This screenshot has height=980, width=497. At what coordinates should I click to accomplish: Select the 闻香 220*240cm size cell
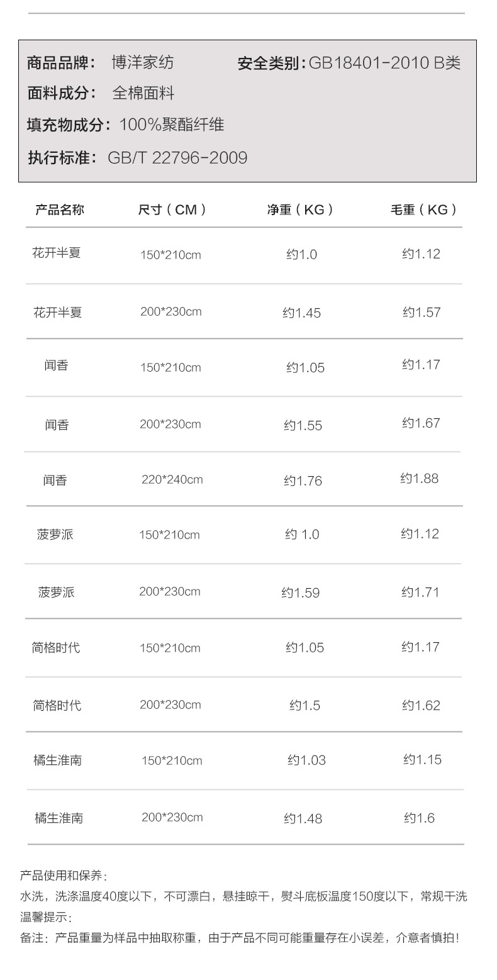[x=172, y=479]
